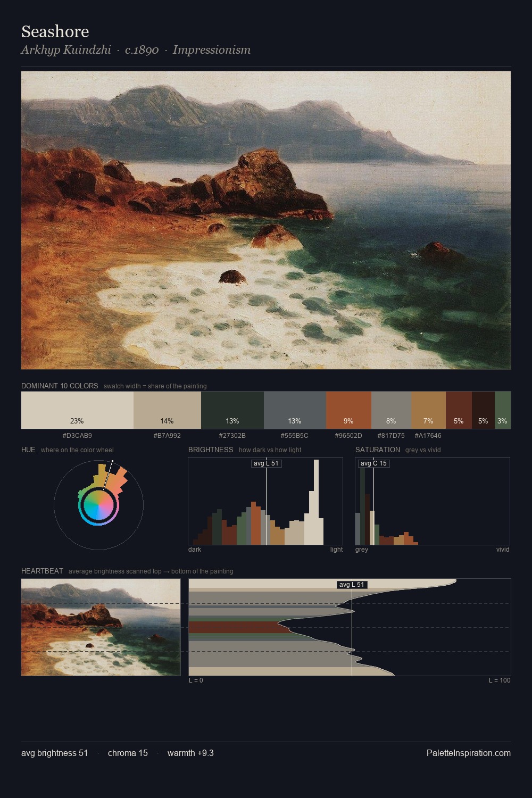Click the 23% swatch #D3CAB9

[77, 410]
